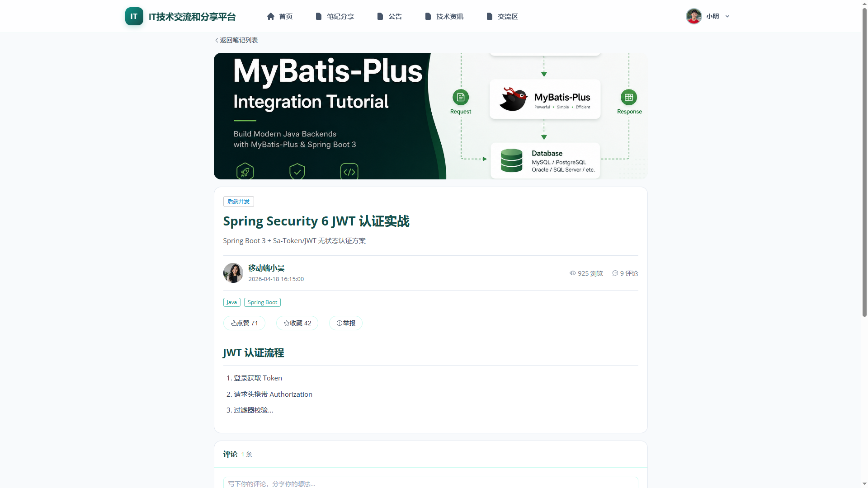Click the author avatar of 移动端小吴

[233, 273]
